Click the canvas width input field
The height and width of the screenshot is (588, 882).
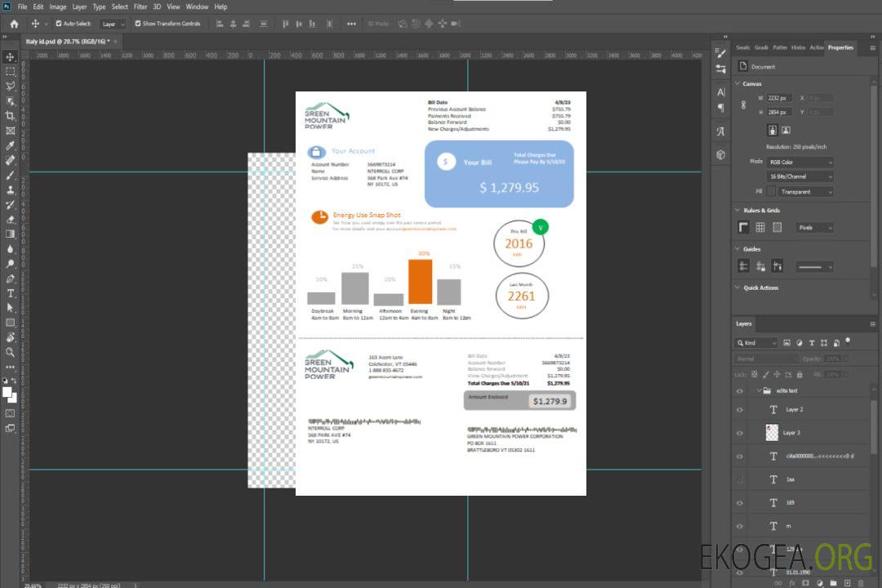tap(779, 98)
